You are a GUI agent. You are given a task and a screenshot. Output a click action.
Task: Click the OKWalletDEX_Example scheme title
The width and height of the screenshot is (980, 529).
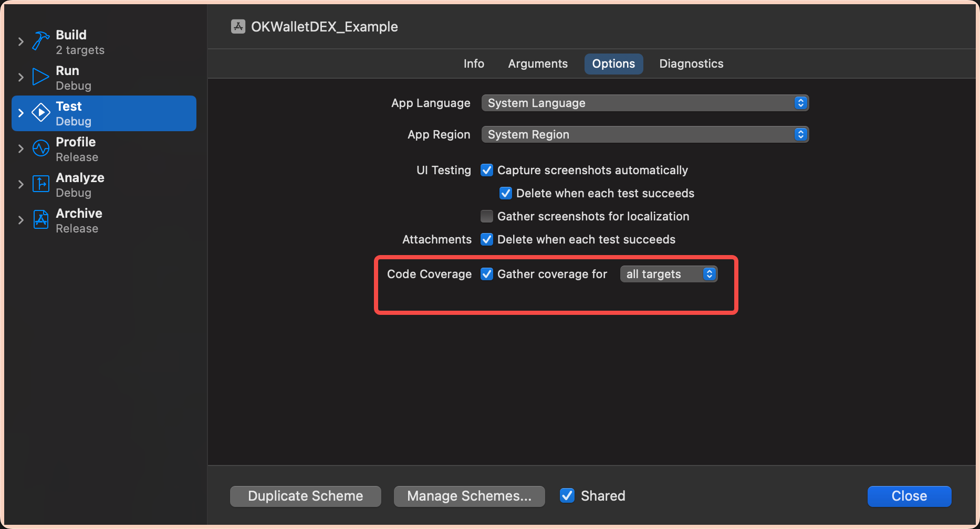(x=325, y=27)
